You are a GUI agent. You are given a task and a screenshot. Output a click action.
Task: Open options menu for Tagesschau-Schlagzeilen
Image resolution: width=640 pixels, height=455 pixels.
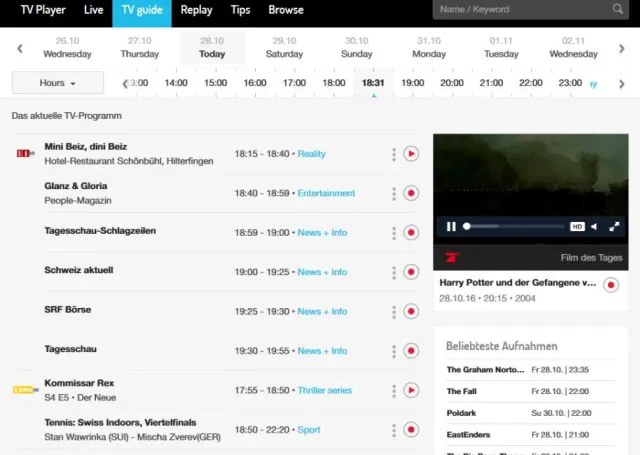point(394,233)
